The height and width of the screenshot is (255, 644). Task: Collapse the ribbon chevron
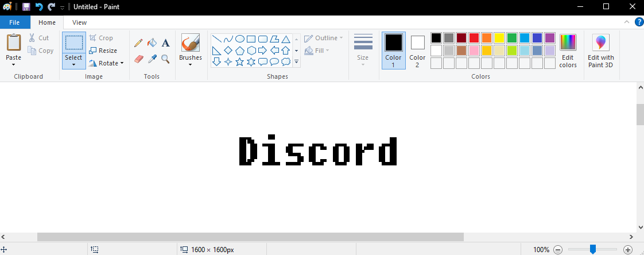pos(627,22)
